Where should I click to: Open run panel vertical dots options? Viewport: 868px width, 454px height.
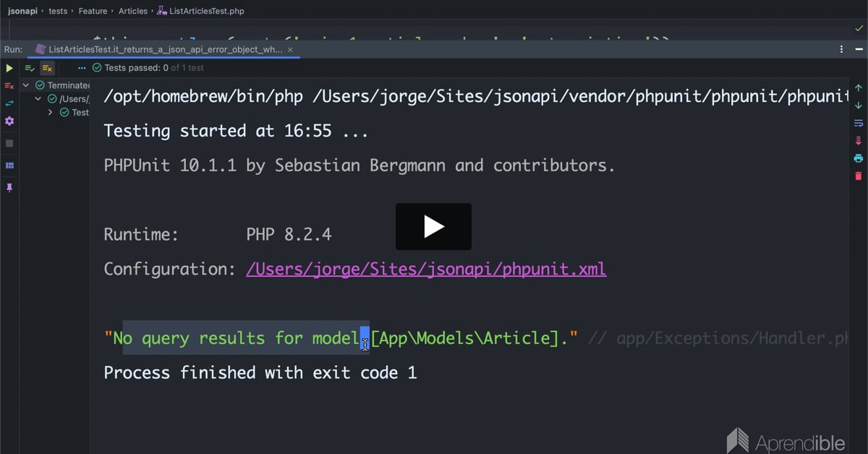841,49
